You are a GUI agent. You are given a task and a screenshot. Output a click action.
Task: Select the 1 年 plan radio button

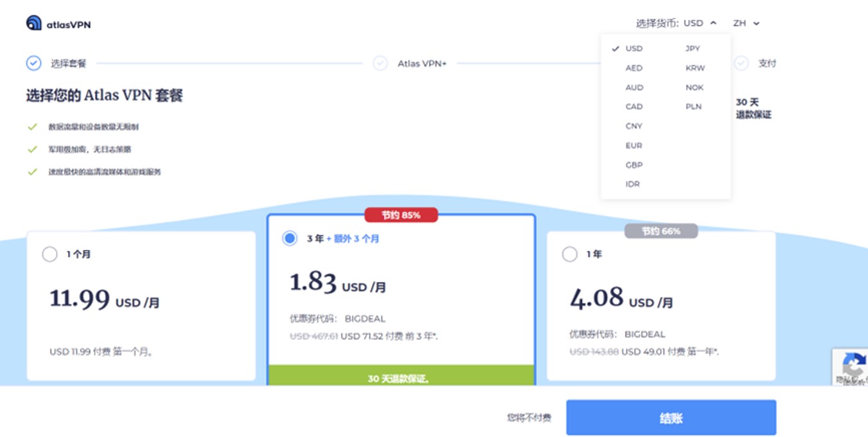click(x=569, y=254)
